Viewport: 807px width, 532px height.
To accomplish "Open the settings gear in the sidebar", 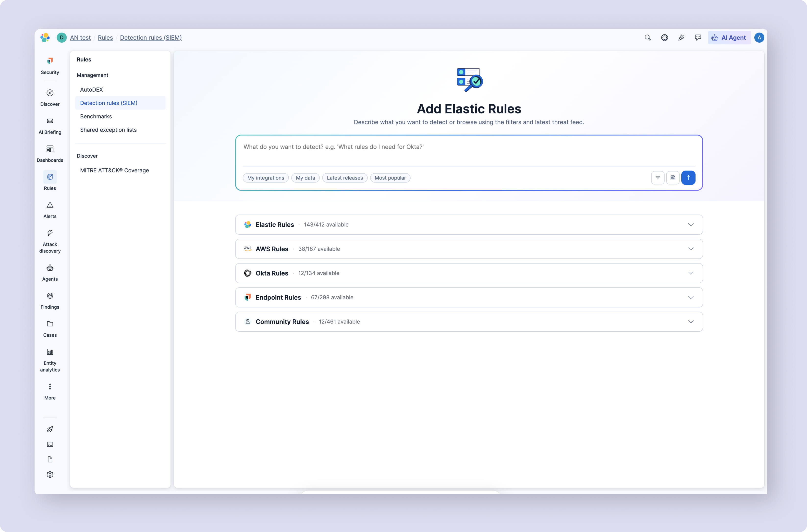I will coord(50,474).
